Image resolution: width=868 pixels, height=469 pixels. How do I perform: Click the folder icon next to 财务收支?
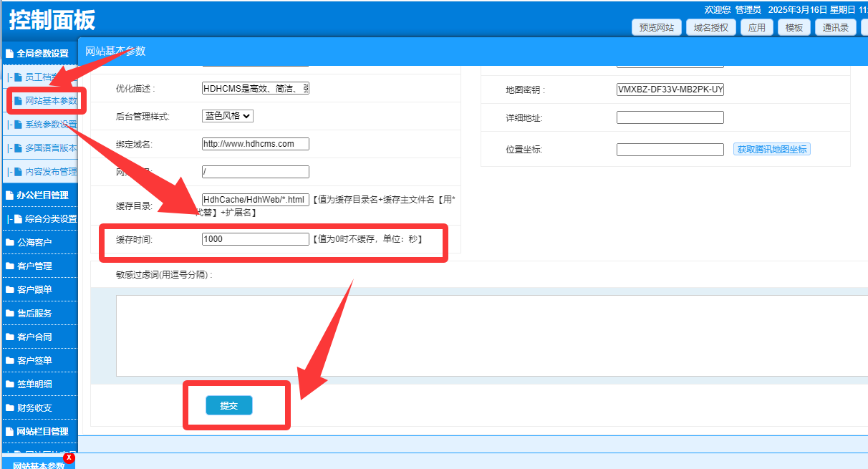click(x=9, y=408)
